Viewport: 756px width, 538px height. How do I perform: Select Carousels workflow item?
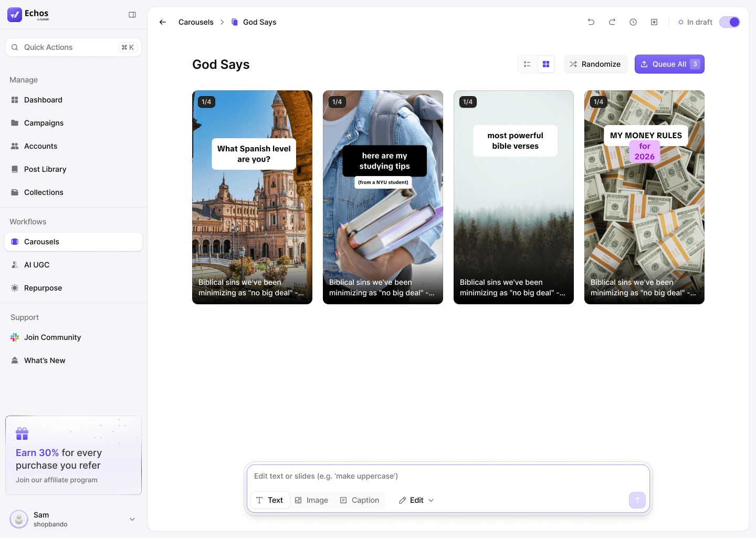click(x=73, y=242)
